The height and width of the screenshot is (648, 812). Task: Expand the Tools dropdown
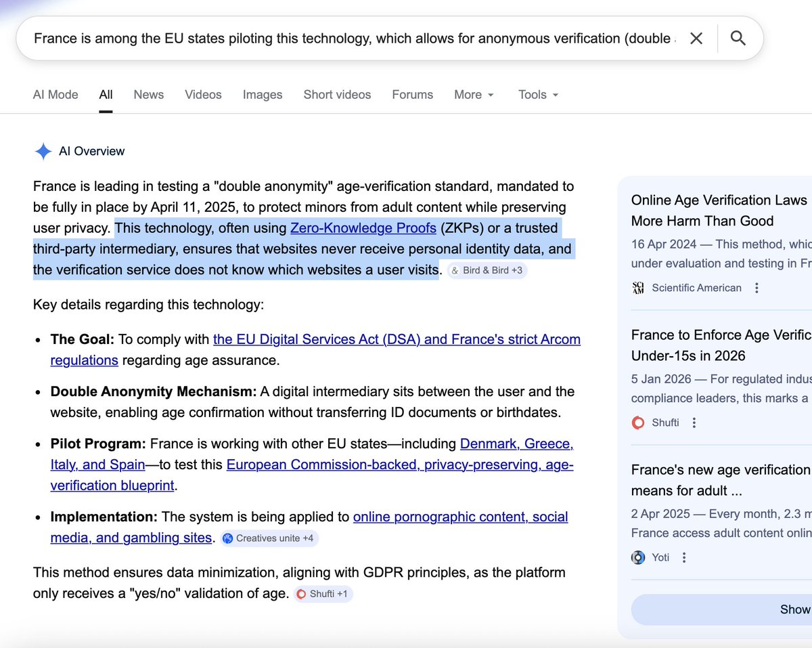(x=539, y=95)
